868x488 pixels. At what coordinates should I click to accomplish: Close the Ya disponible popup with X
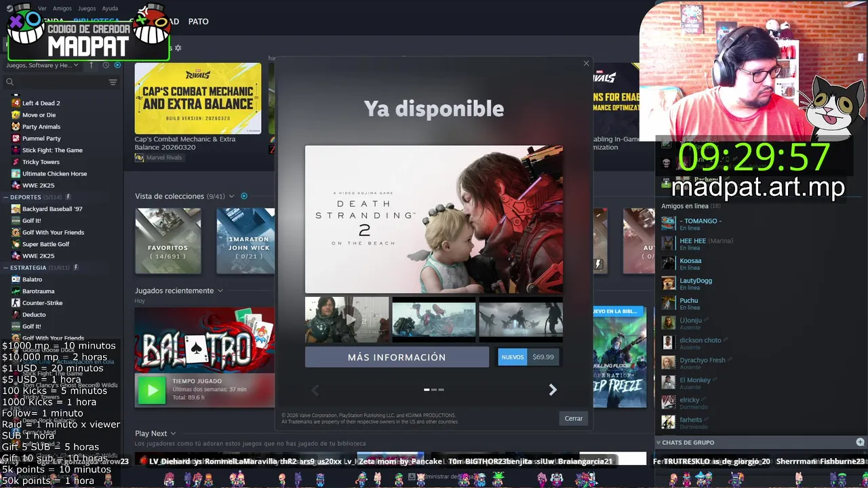point(587,64)
